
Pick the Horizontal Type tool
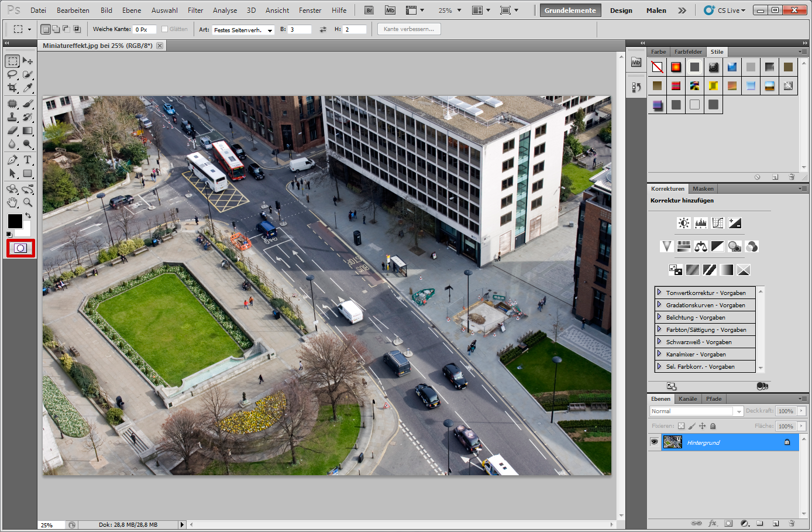(27, 160)
